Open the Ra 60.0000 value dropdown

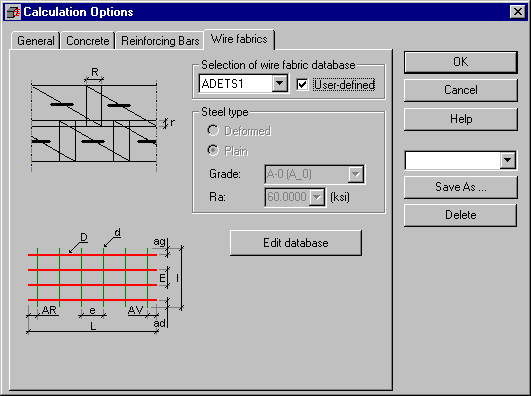(x=317, y=197)
